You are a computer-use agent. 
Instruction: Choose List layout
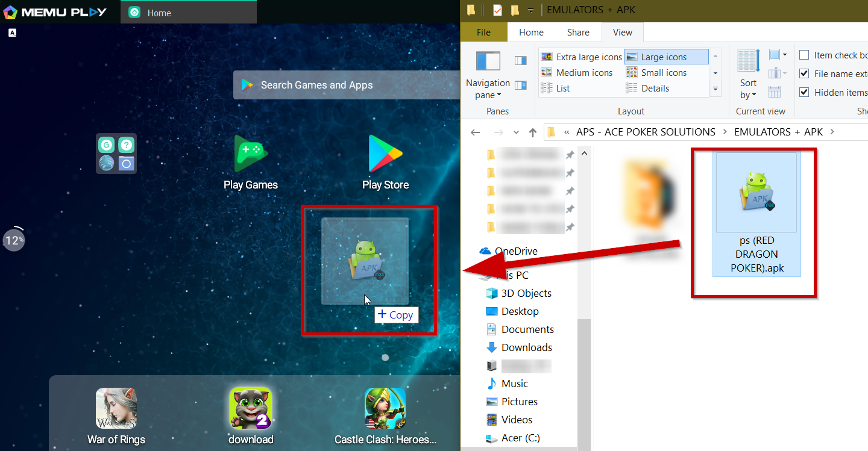[556, 88]
